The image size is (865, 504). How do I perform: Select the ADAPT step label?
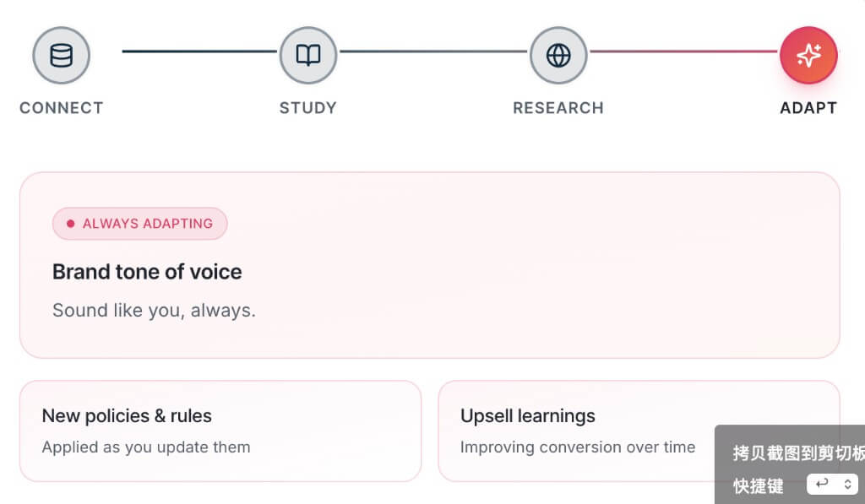808,107
